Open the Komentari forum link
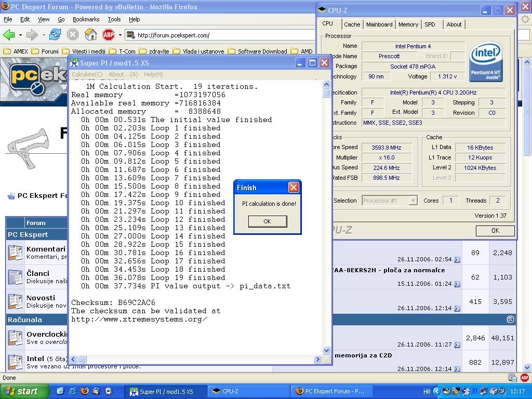532x399 pixels. click(x=46, y=249)
